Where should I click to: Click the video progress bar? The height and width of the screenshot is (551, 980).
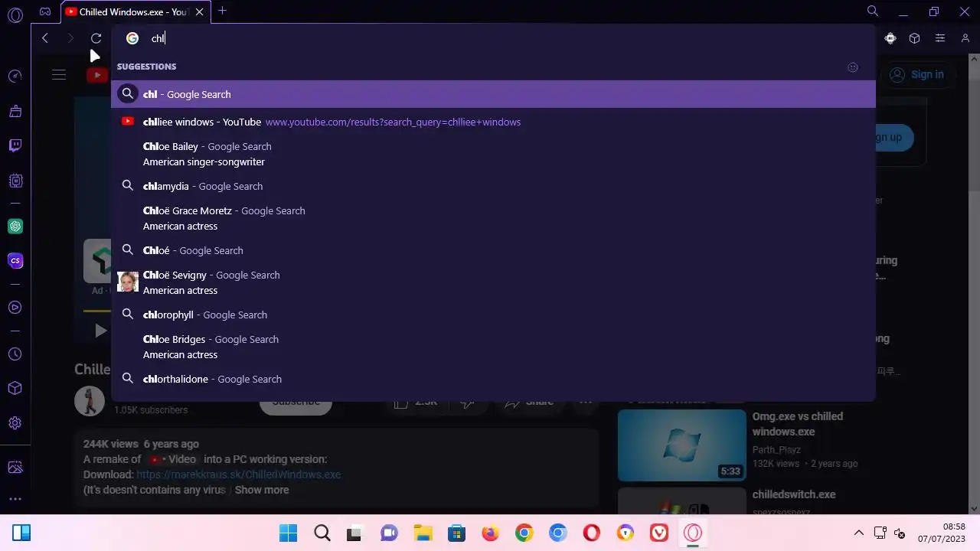(96, 311)
